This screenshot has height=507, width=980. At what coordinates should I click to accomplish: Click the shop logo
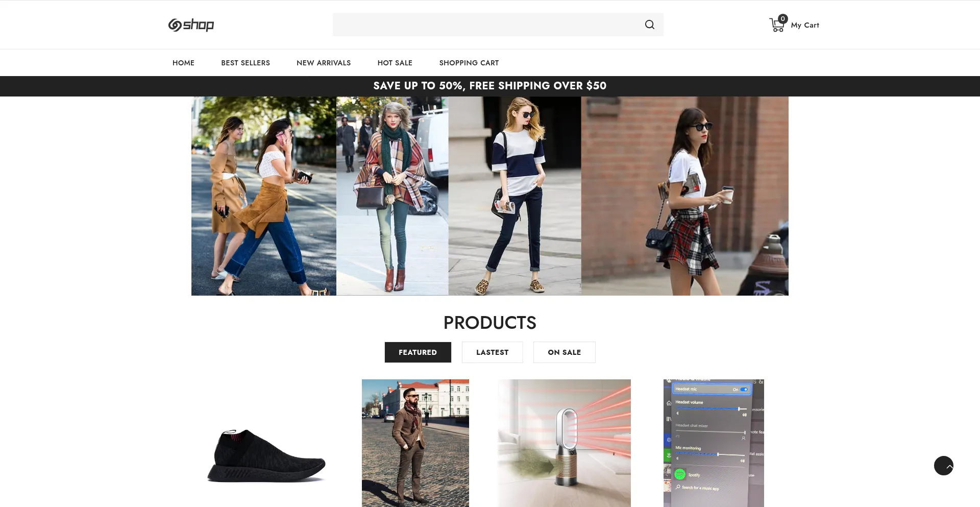pyautogui.click(x=191, y=25)
